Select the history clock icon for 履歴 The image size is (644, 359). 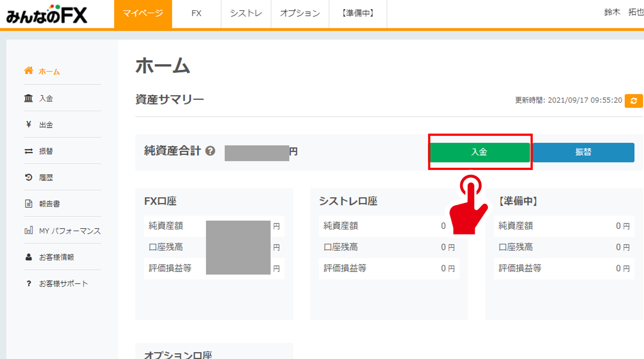click(29, 177)
